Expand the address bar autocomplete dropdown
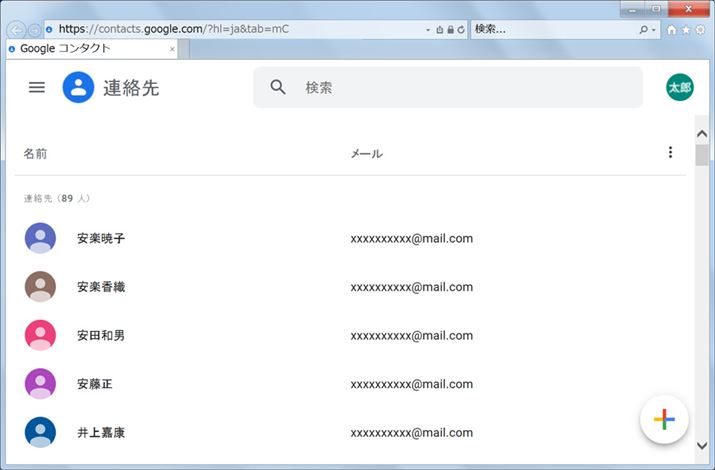The image size is (715, 470). pos(428,30)
